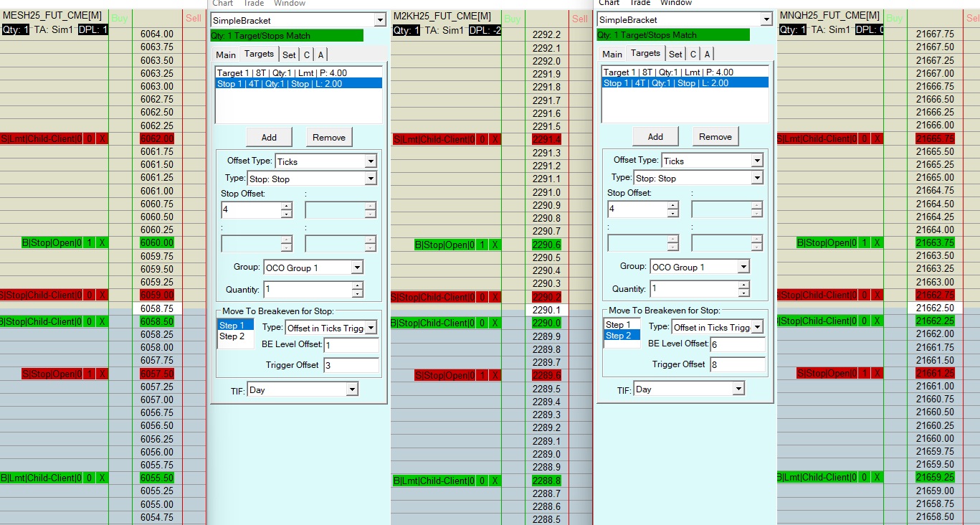Cancel the M2KH25 sell stop child order at 2290.2 via X

tap(495, 297)
